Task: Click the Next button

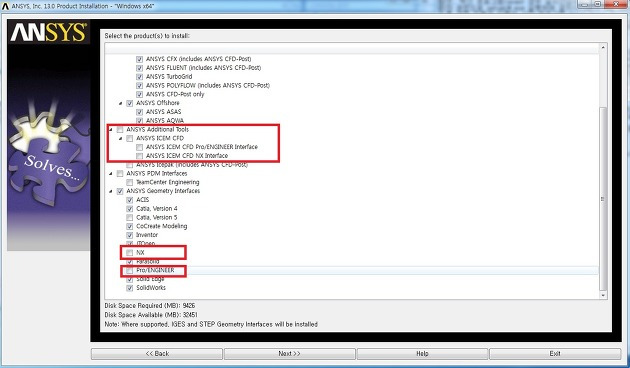Action: click(290, 354)
